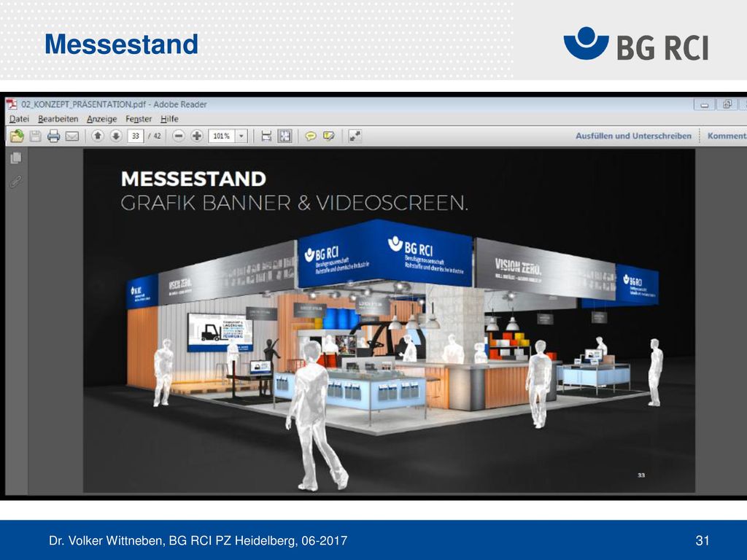Screen dimensions: 747x560
Task: Click the Save floppy disk icon
Action: pos(35,136)
